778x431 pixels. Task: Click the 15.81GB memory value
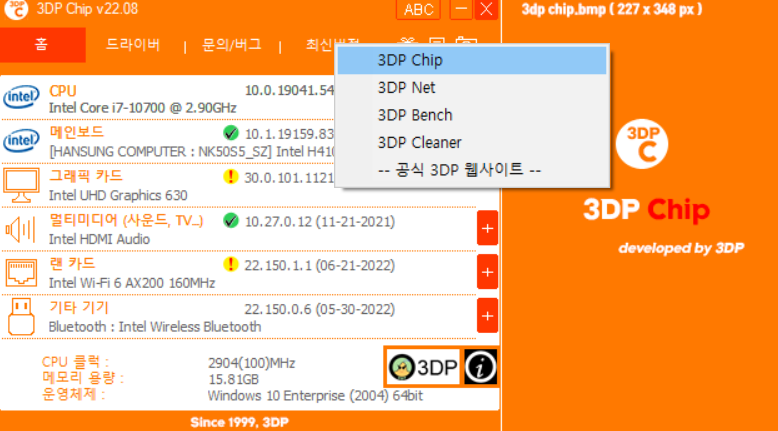coord(233,379)
